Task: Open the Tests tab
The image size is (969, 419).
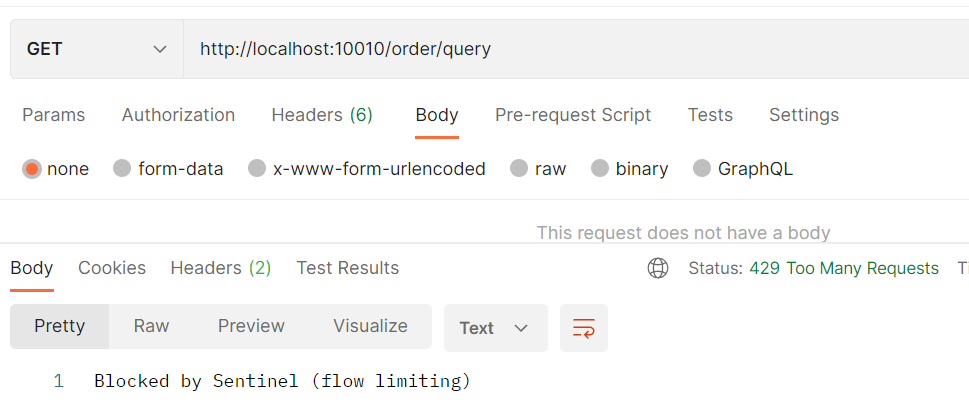Action: coord(710,115)
